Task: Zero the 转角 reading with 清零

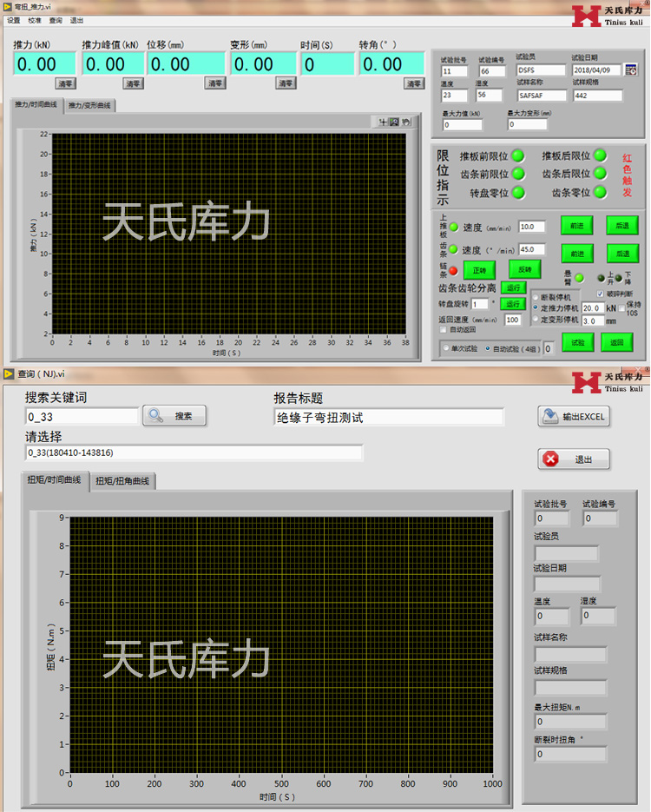Action: (414, 83)
